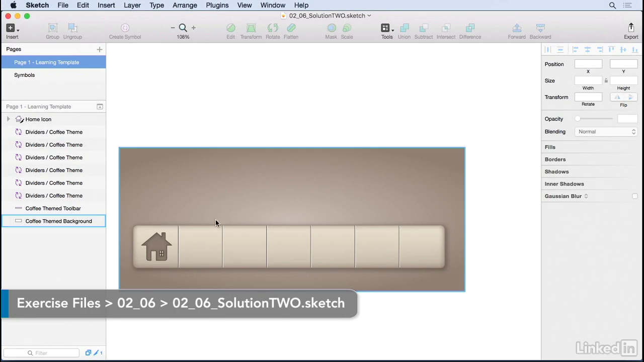644x362 pixels.
Task: Click the Rotate input field
Action: tap(588, 97)
